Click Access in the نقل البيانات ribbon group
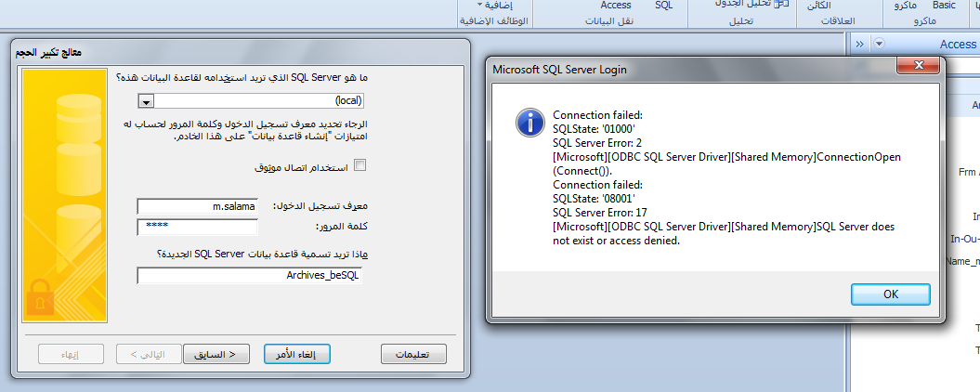Screen dimensions: 980x392 (616, 5)
